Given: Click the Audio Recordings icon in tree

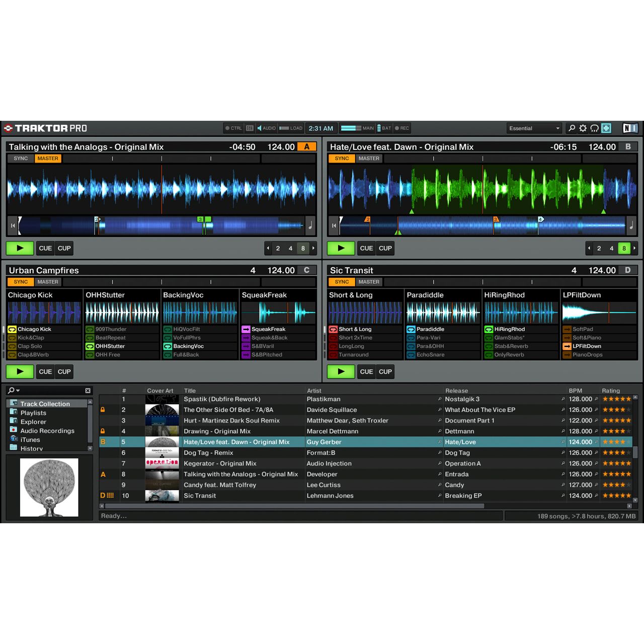Looking at the screenshot, I should tap(14, 430).
